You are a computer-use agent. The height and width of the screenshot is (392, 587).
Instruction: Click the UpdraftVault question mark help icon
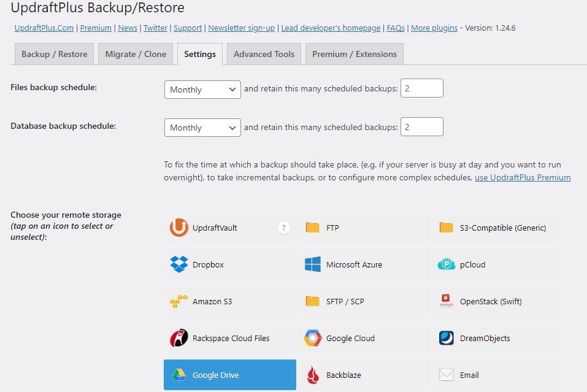coord(283,228)
